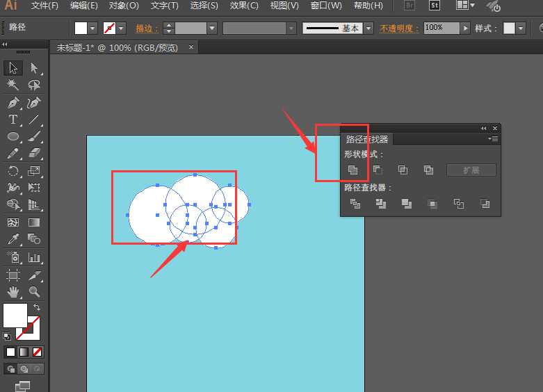Open the fill color dropdown in control bar

coord(92,28)
